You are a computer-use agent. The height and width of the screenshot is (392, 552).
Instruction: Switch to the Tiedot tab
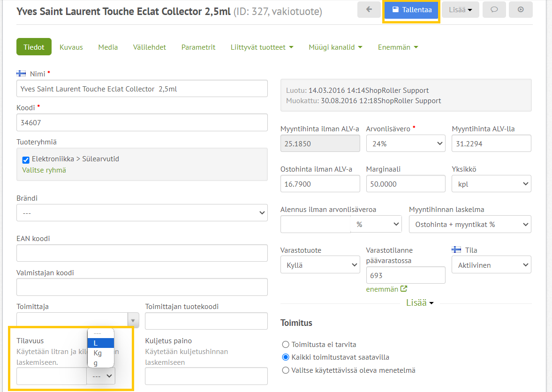[x=34, y=47]
